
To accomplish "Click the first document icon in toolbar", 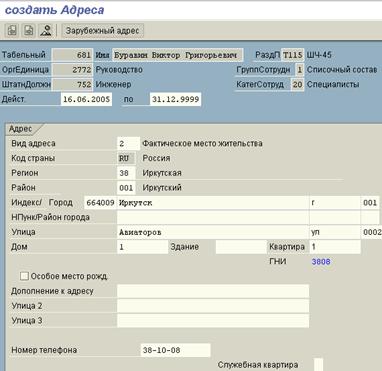I will point(12,31).
